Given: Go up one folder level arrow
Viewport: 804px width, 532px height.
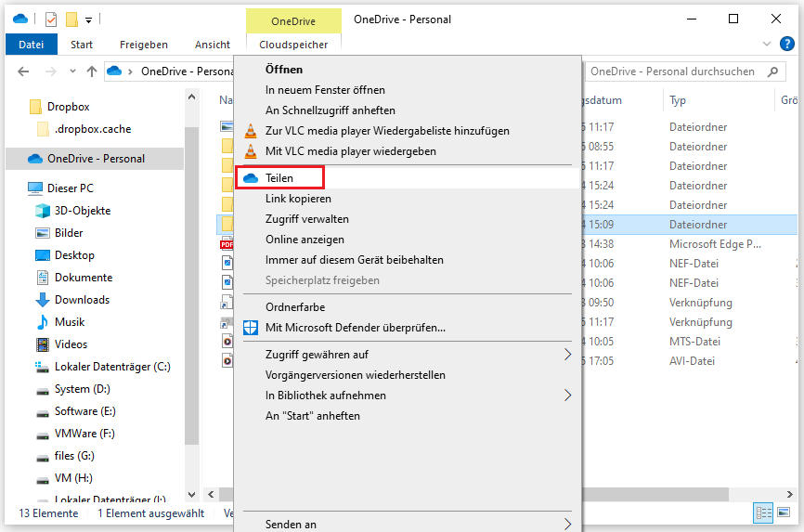Looking at the screenshot, I should 92,71.
